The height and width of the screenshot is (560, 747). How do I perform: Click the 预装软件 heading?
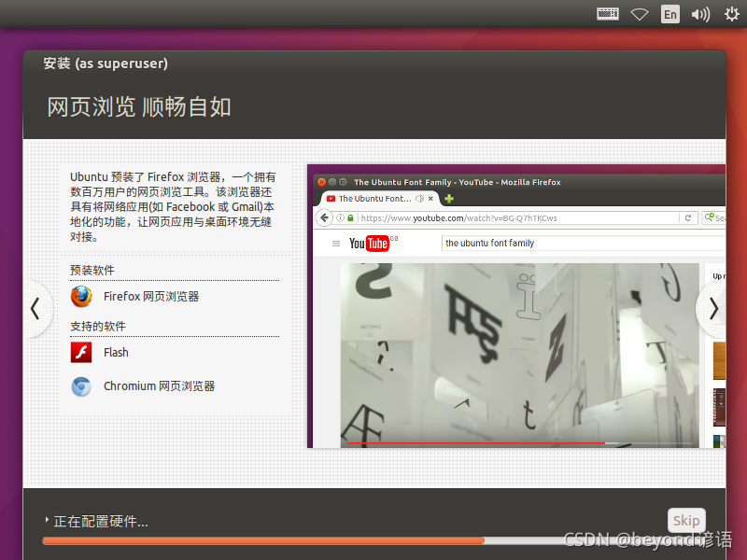92,270
